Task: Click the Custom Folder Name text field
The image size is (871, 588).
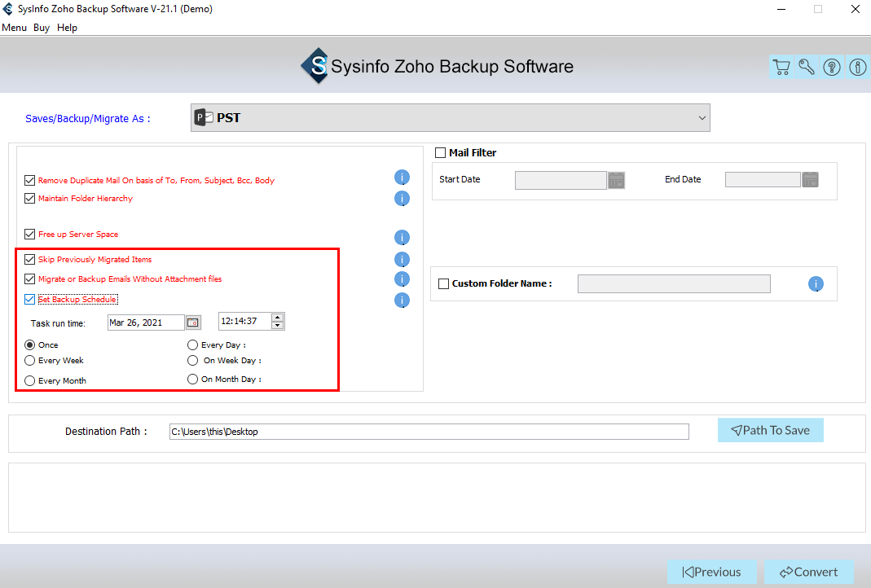Action: (x=674, y=283)
